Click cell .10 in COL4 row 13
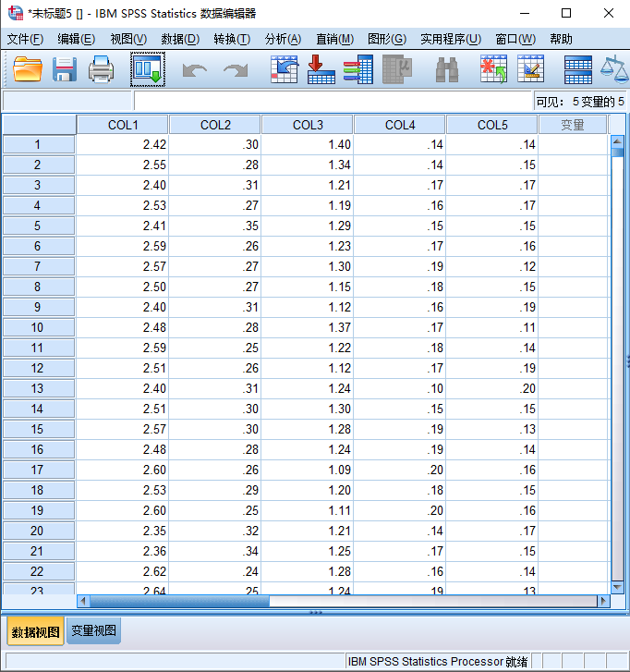Viewport: 630px width, 672px height. (400, 388)
